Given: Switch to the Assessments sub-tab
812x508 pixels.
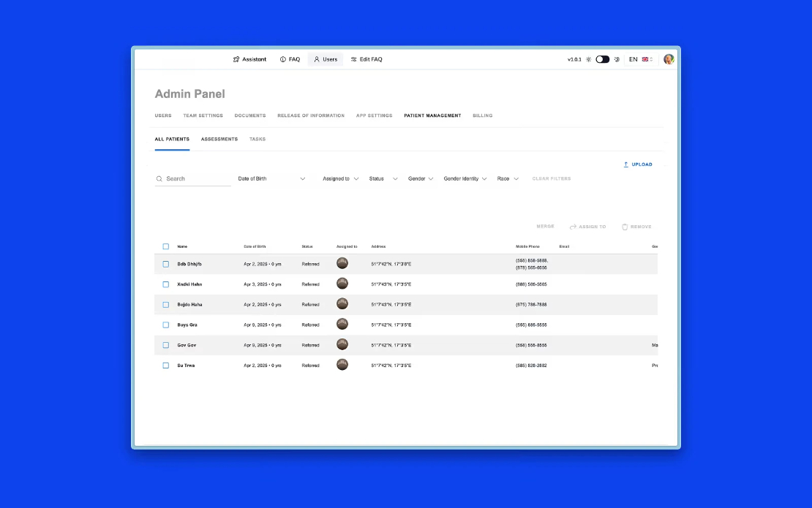Looking at the screenshot, I should [x=219, y=139].
